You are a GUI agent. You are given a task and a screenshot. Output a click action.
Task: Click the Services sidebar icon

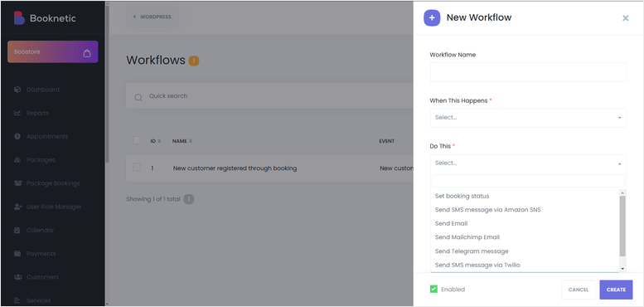tap(17, 300)
